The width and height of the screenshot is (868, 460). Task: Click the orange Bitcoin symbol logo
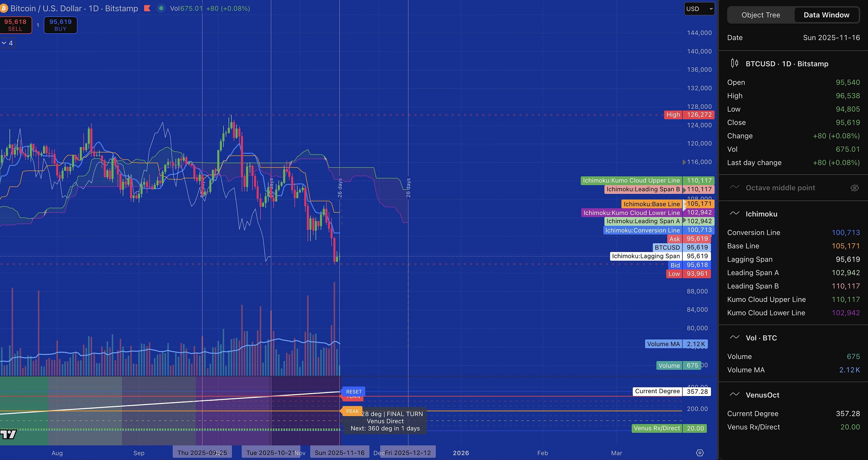(4, 8)
